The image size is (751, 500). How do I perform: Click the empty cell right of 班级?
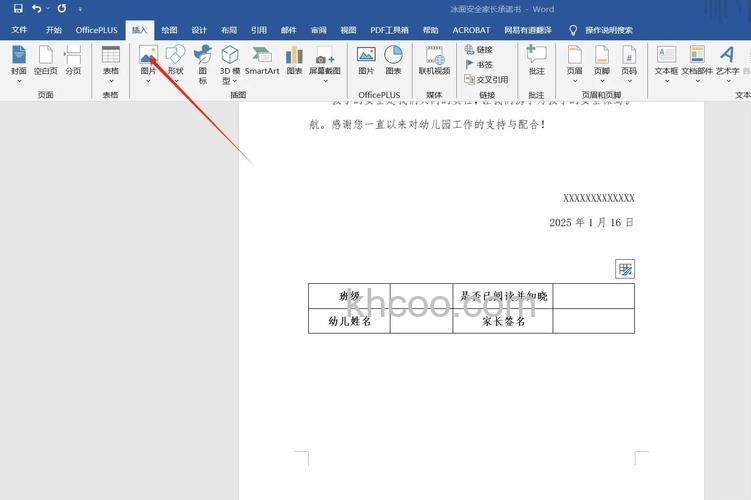tap(421, 296)
